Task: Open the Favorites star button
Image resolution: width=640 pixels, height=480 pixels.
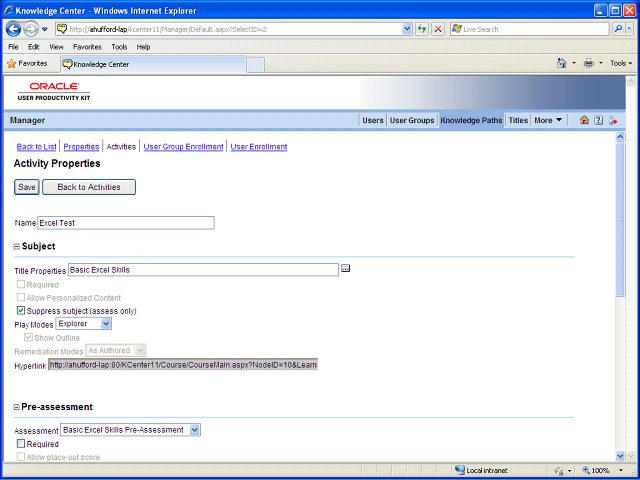Action: point(27,64)
